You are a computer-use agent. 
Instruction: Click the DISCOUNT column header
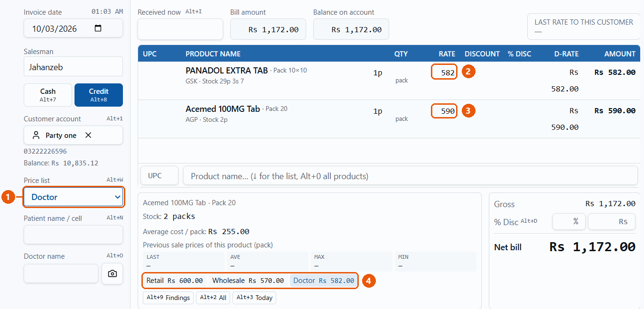click(482, 54)
